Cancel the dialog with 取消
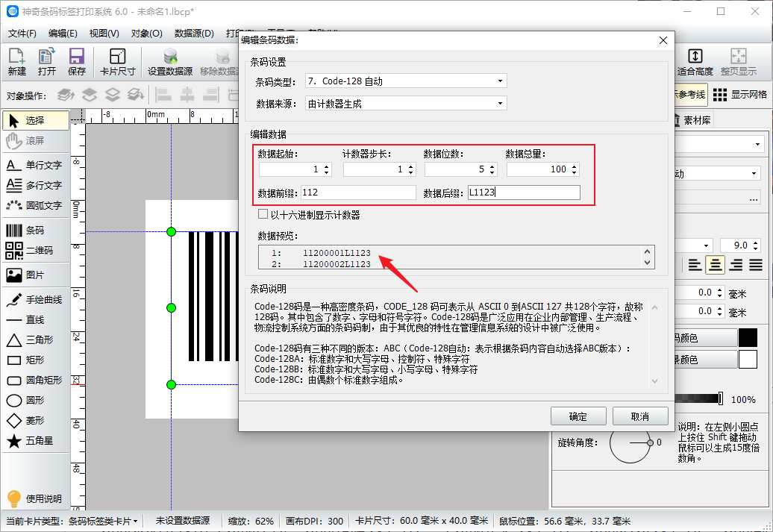This screenshot has height=532, width=773. click(x=640, y=416)
